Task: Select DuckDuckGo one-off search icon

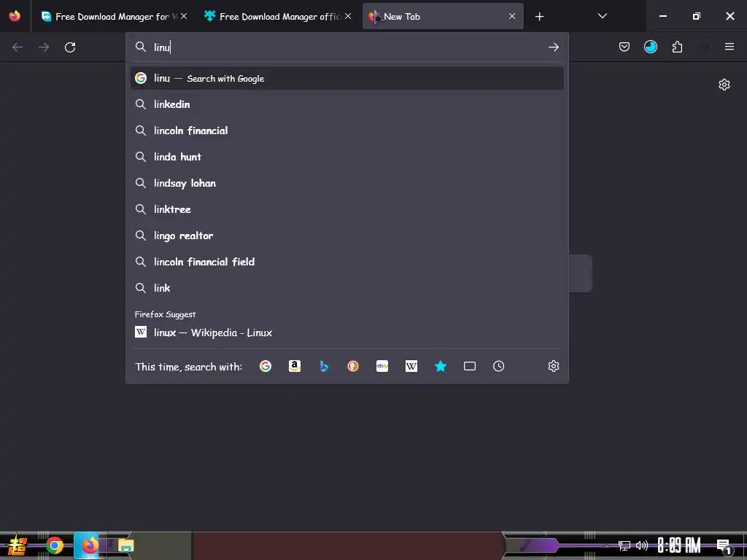Action: (353, 366)
